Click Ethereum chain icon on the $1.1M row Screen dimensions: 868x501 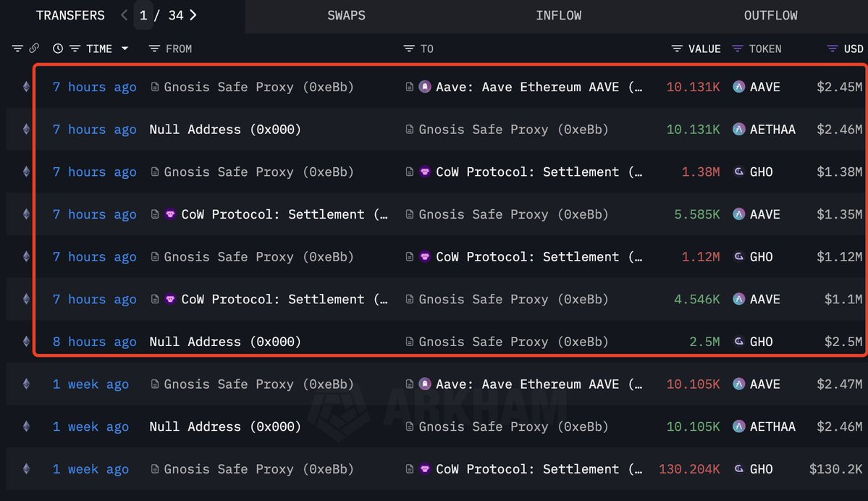pos(26,299)
